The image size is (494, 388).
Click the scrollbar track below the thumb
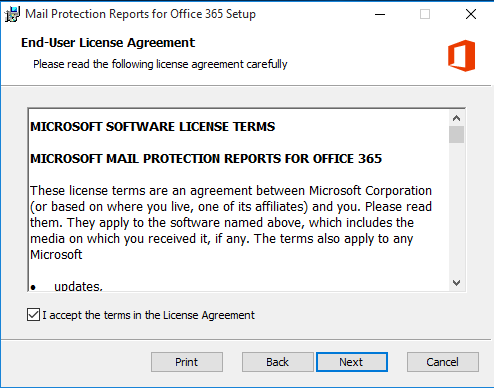pyautogui.click(x=456, y=209)
